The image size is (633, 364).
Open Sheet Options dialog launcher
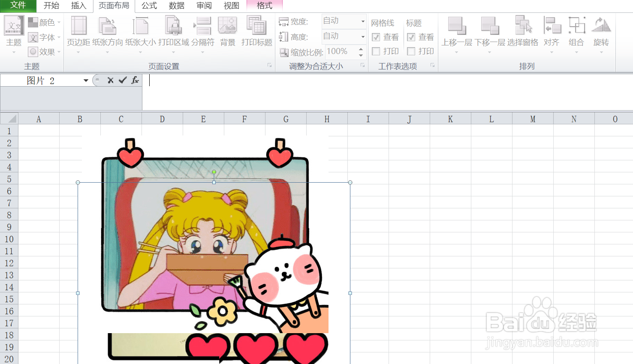[432, 65]
